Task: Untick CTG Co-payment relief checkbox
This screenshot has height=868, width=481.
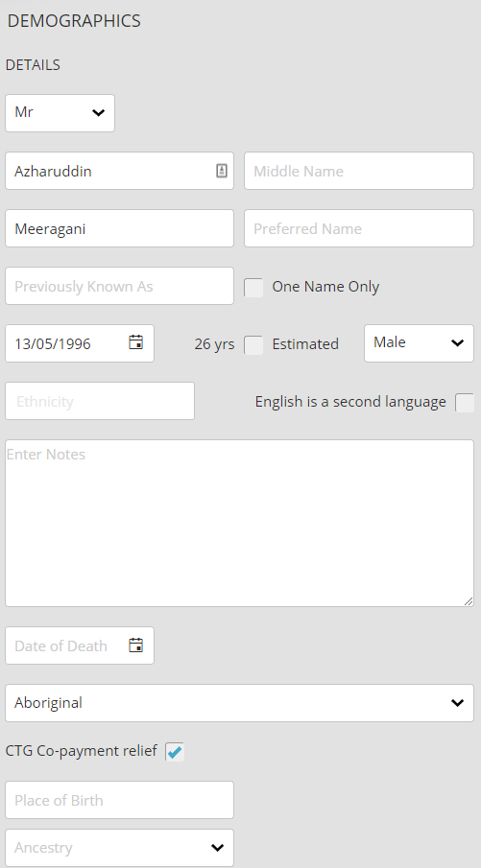Action: coord(175,752)
